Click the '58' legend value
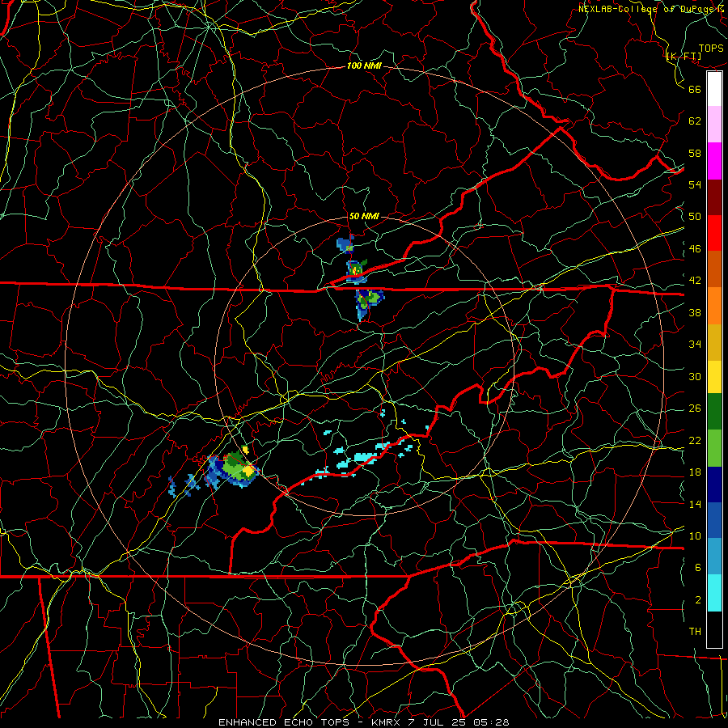The width and height of the screenshot is (728, 728). (x=695, y=153)
